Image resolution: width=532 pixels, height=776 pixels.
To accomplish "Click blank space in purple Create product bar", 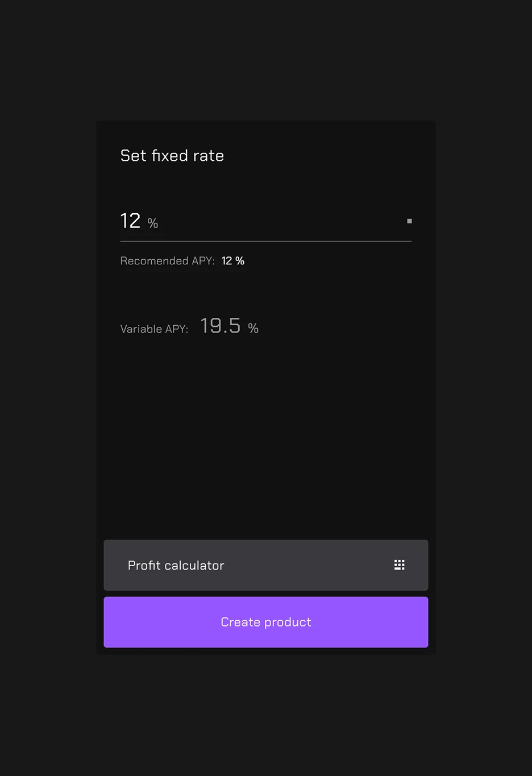I will 369,622.
